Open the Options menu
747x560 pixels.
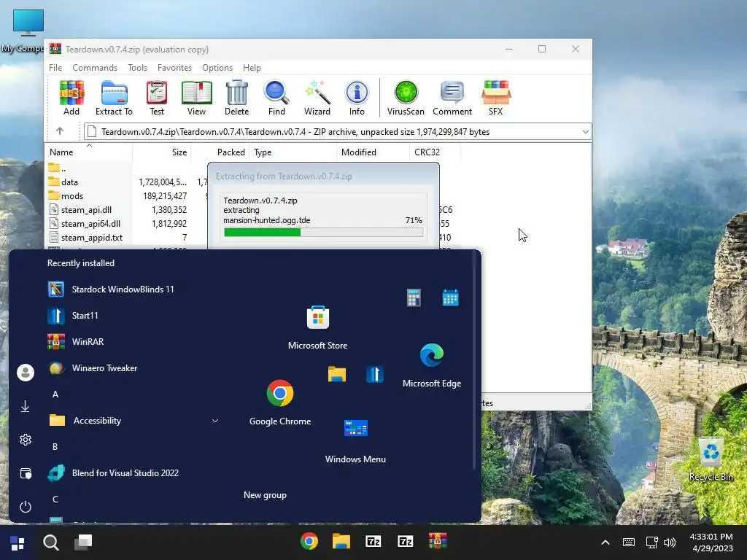[217, 68]
